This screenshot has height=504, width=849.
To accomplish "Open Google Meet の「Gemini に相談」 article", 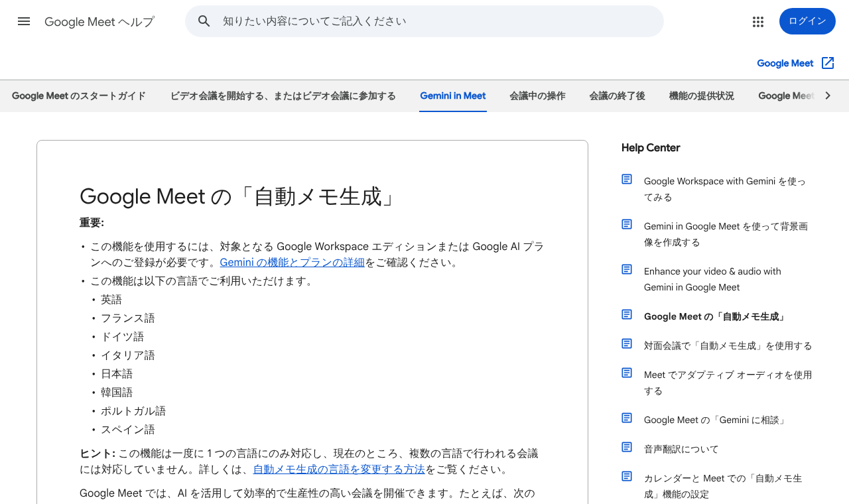I will click(x=715, y=420).
